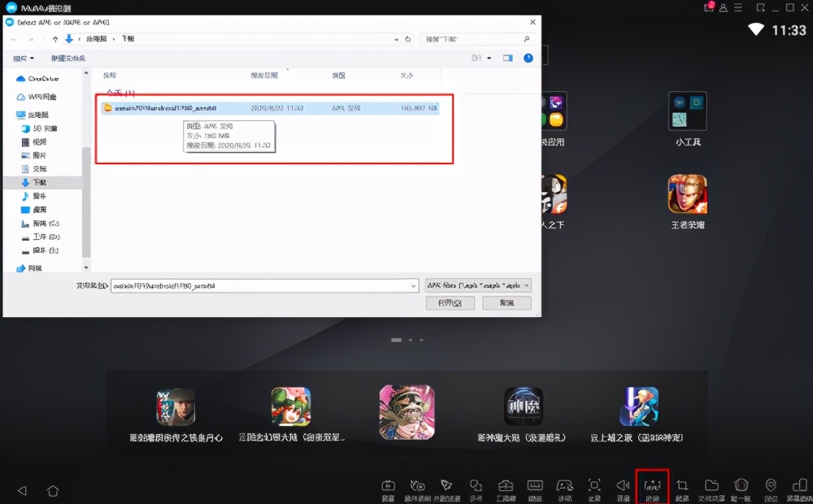Click the back arrow in the dialog navigation bar
The width and height of the screenshot is (813, 504).
pyautogui.click(x=14, y=39)
